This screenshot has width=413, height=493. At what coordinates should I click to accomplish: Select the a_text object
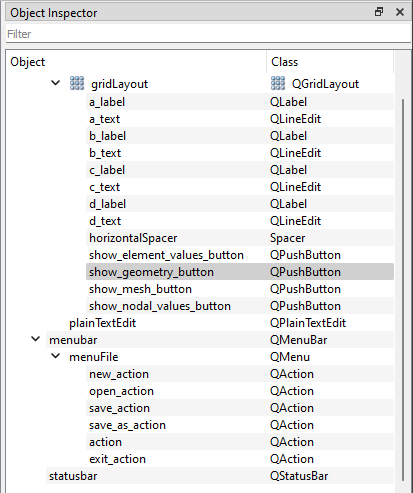click(x=104, y=119)
